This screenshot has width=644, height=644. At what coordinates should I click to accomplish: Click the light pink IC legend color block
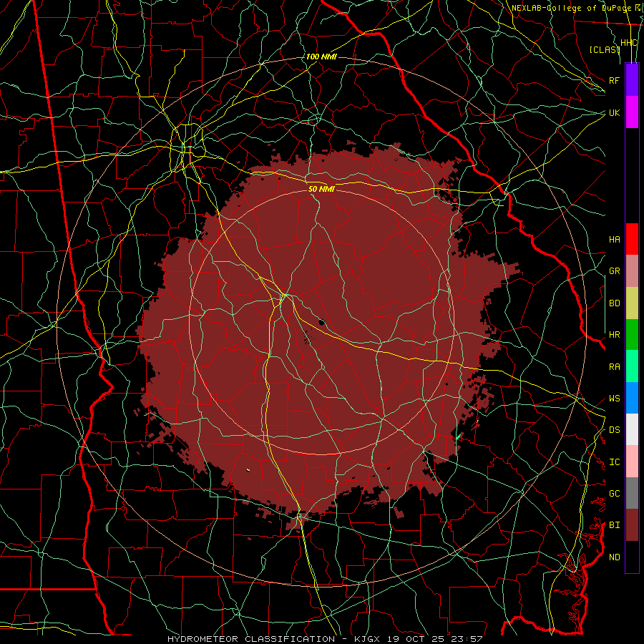click(632, 462)
